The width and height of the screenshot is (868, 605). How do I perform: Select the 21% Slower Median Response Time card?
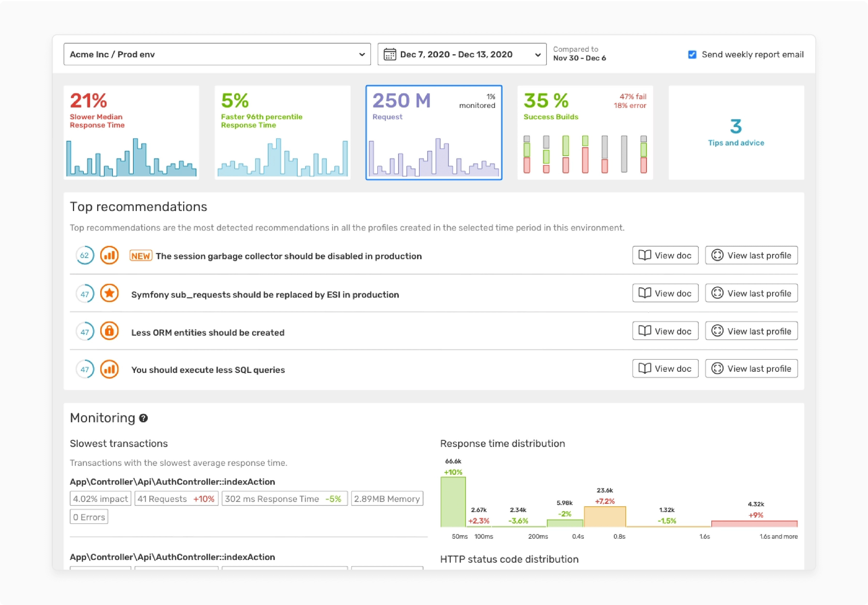tap(131, 133)
